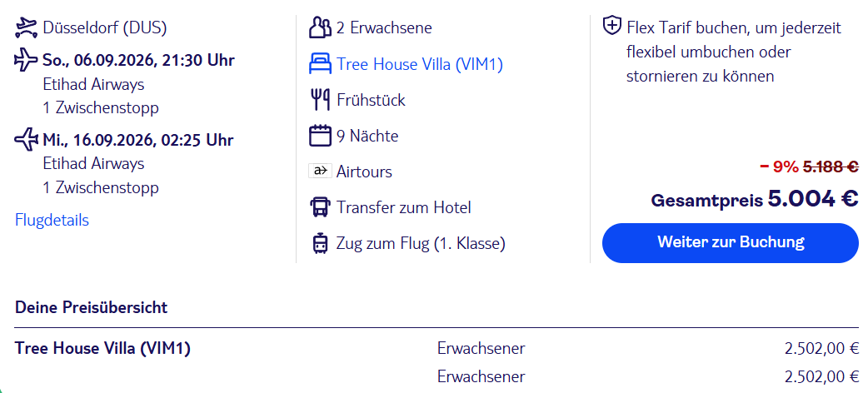Image resolution: width=868 pixels, height=393 pixels.
Task: Click the Deine Preisübersicht heading
Action: 91,307
